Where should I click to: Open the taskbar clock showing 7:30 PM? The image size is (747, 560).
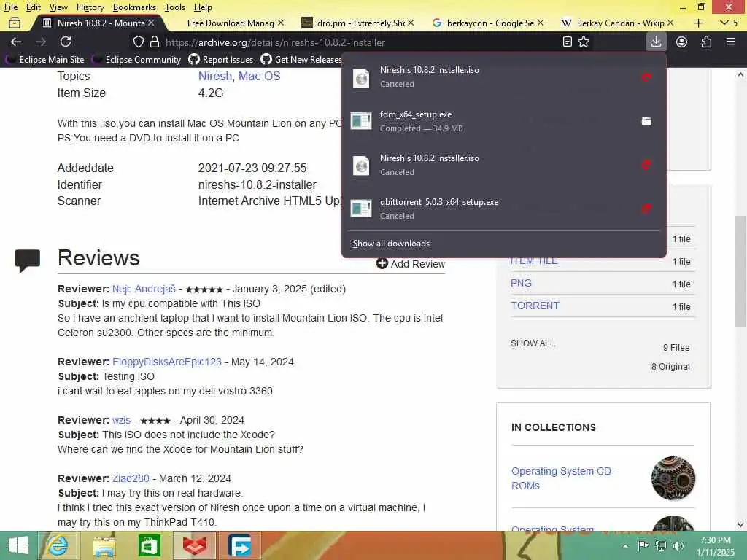click(716, 545)
